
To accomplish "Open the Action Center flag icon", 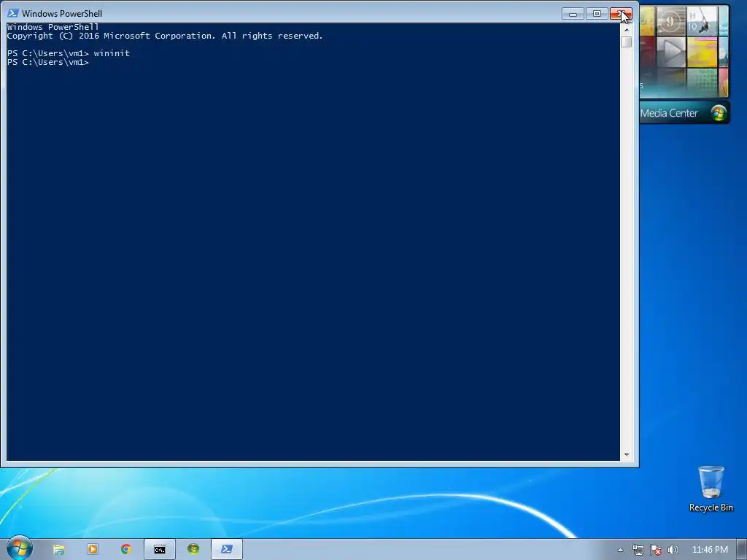I will coord(656,550).
